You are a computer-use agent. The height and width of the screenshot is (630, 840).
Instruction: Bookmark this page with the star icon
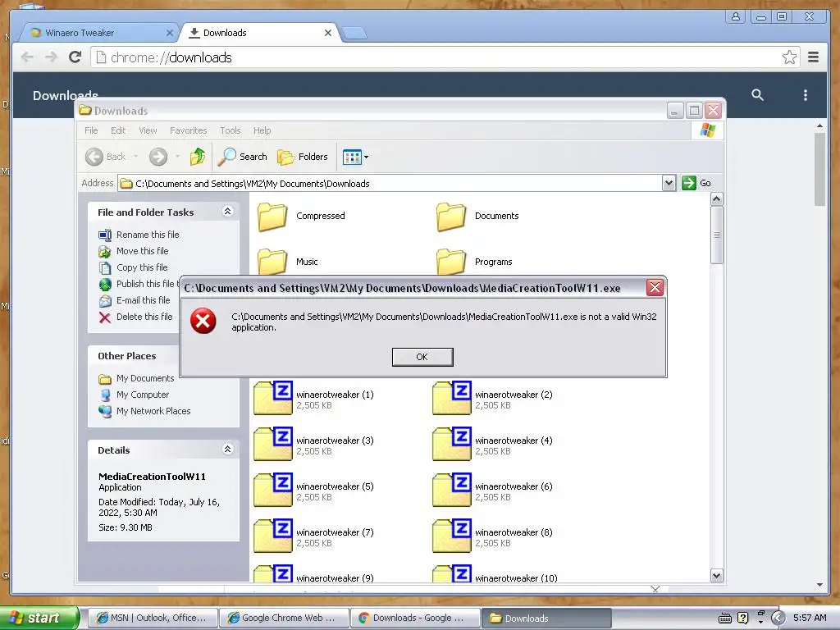click(x=788, y=57)
